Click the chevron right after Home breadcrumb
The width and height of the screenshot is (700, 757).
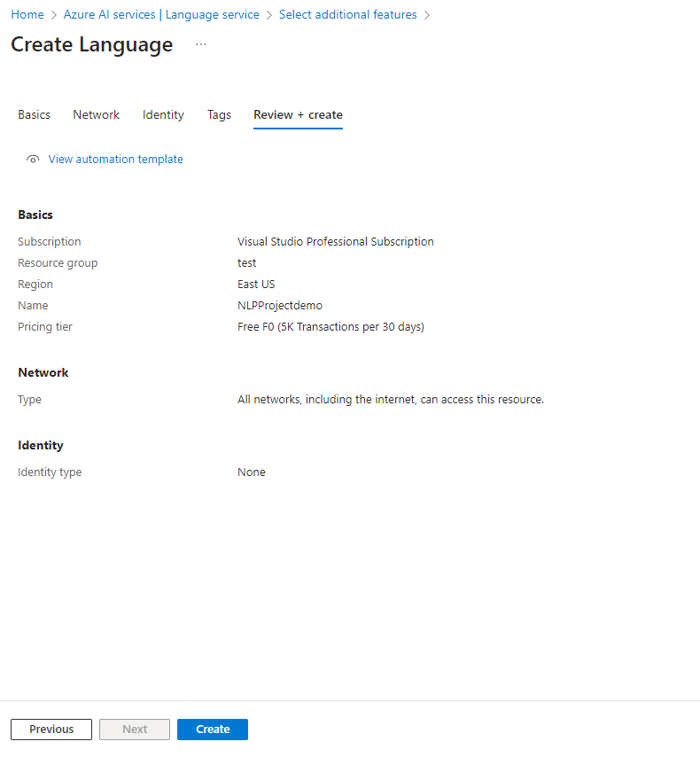pos(54,15)
